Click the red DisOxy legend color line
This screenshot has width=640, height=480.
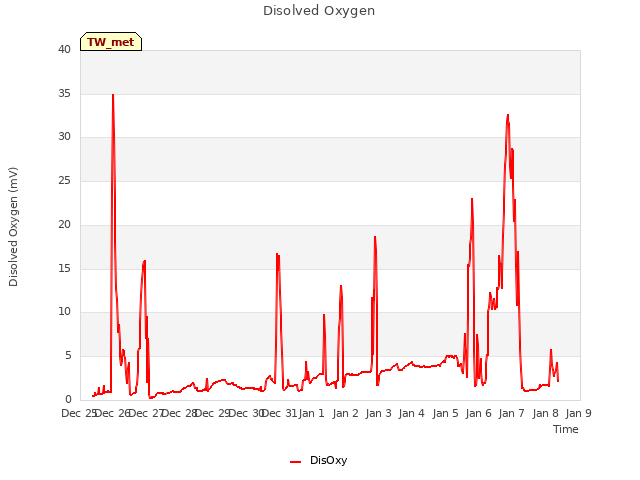click(x=296, y=462)
